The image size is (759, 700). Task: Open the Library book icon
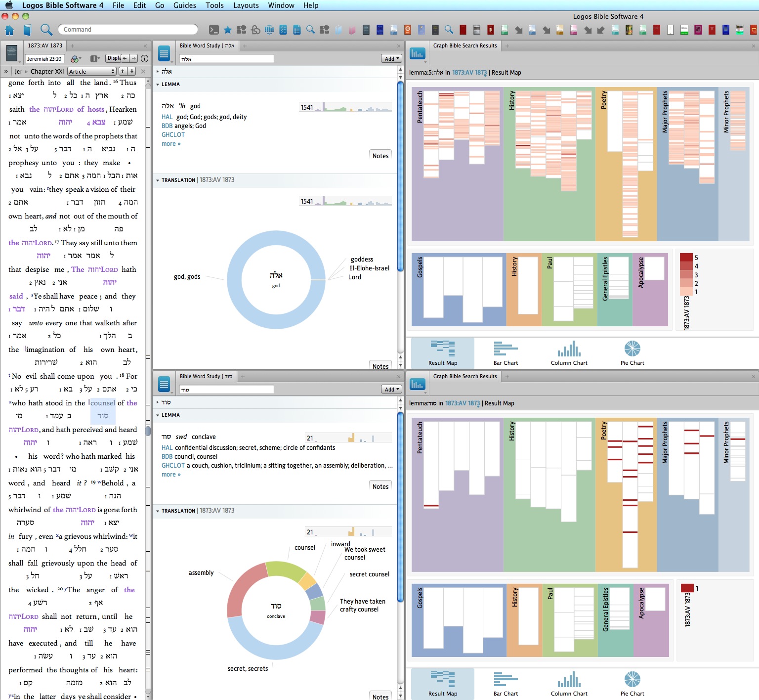click(x=28, y=30)
